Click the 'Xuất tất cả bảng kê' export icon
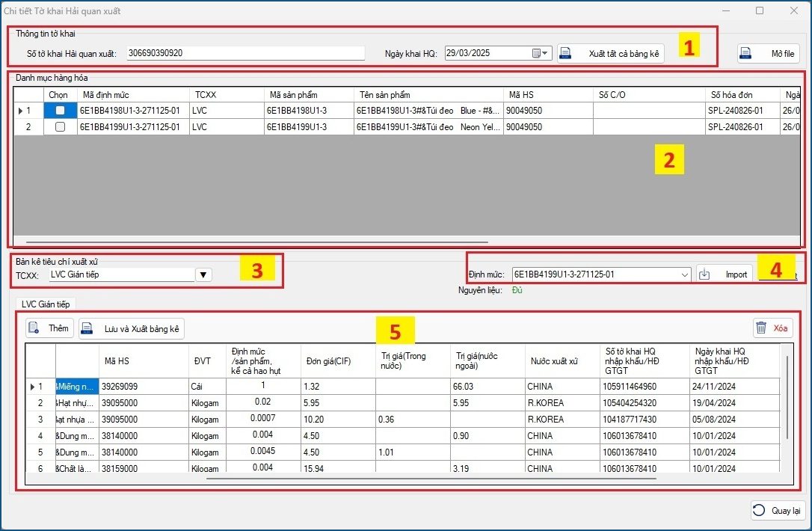The image size is (812, 531). (567, 54)
